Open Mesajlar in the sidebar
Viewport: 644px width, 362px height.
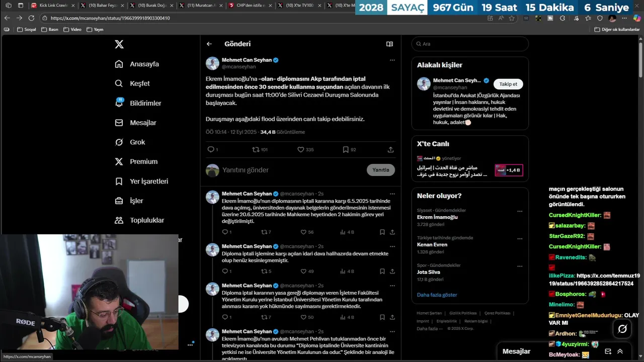coord(135,123)
